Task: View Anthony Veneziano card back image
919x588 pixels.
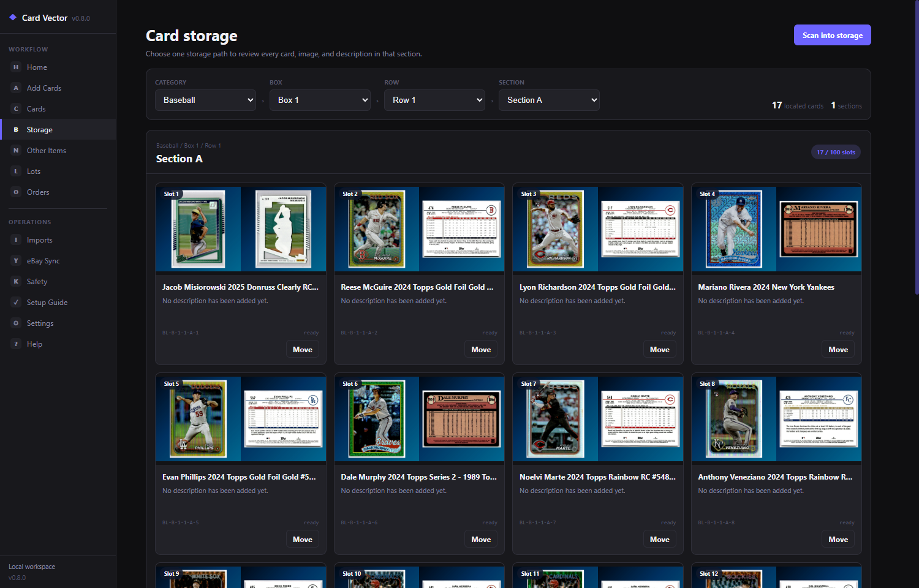Action: (x=819, y=419)
